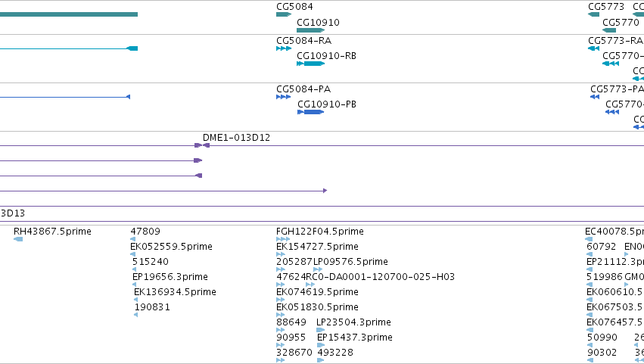The width and height of the screenshot is (644, 364).
Task: Click EST 515240
Action: click(151, 262)
